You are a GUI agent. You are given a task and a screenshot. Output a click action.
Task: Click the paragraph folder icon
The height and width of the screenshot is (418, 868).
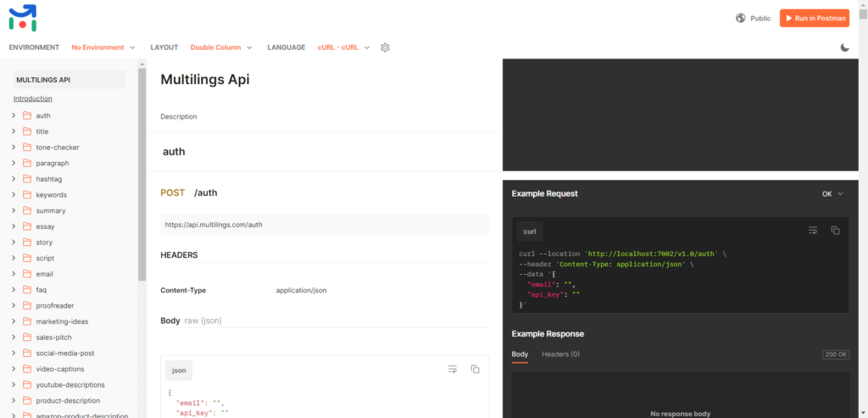(x=26, y=164)
